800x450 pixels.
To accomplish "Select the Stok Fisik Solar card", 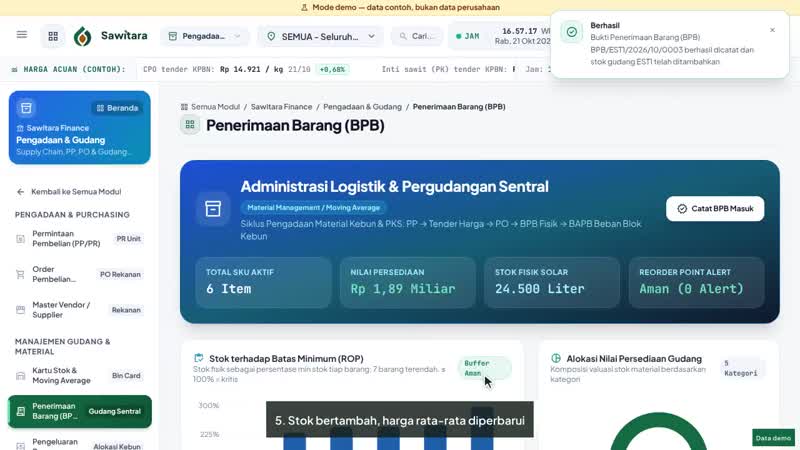I will 552,282.
